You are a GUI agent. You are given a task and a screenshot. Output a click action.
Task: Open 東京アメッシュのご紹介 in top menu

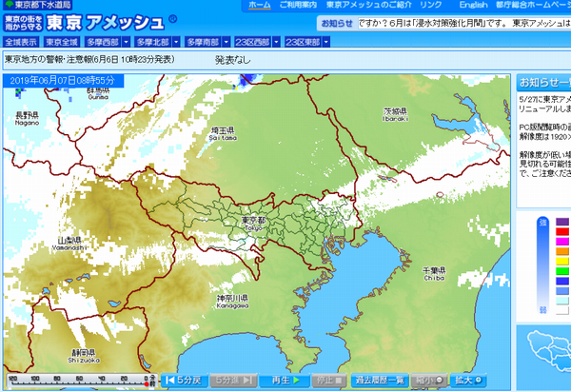369,5
